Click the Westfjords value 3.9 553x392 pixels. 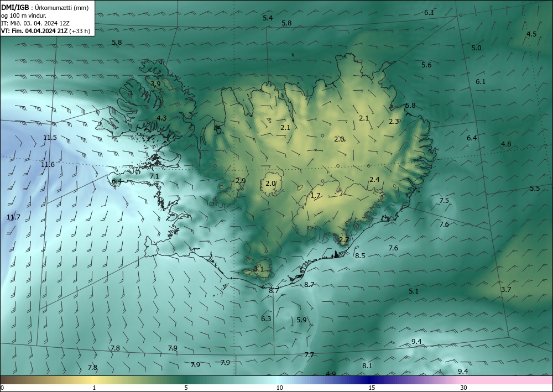pos(155,84)
